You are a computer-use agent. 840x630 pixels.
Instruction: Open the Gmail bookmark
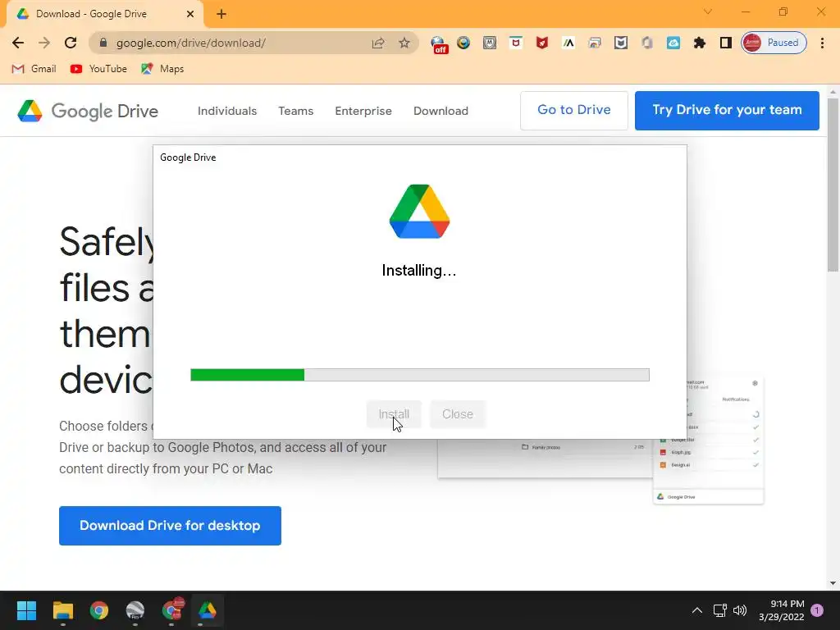tap(34, 69)
